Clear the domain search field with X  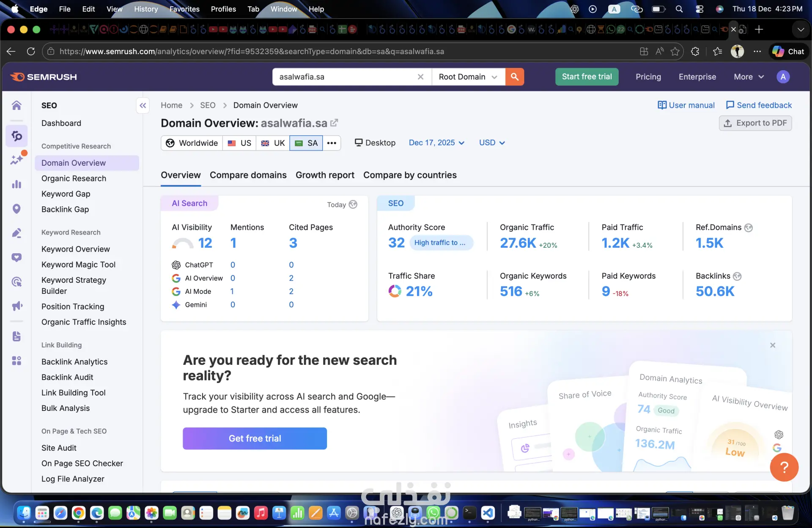tap(420, 77)
